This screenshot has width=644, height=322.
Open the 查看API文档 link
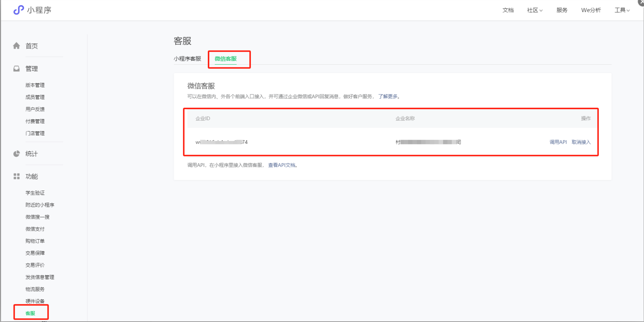pos(282,165)
